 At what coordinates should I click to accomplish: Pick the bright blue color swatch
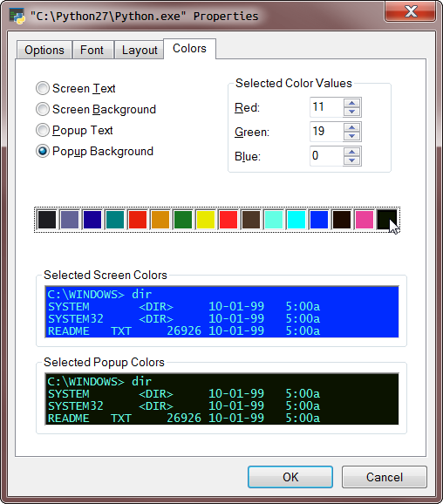click(x=319, y=220)
